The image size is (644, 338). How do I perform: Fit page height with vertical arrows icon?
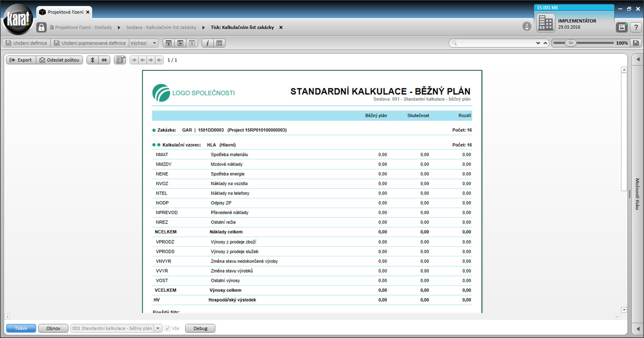point(92,60)
